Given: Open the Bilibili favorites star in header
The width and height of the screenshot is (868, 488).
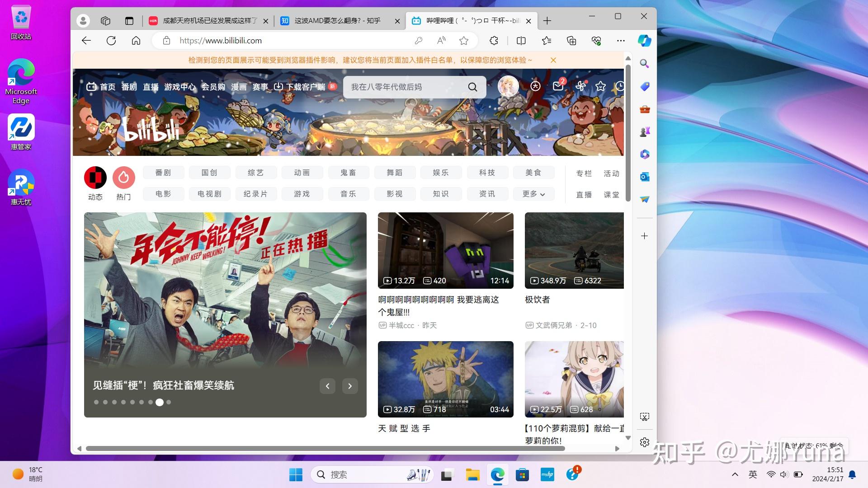Looking at the screenshot, I should (600, 86).
